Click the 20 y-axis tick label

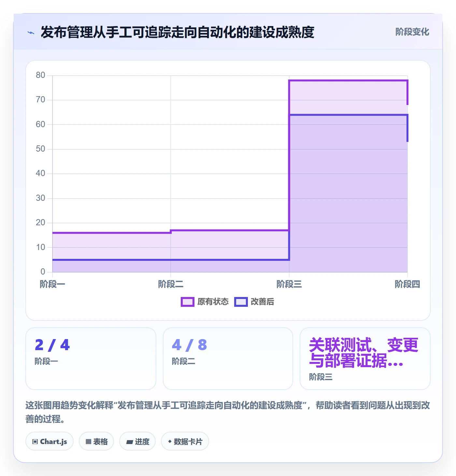[41, 223]
